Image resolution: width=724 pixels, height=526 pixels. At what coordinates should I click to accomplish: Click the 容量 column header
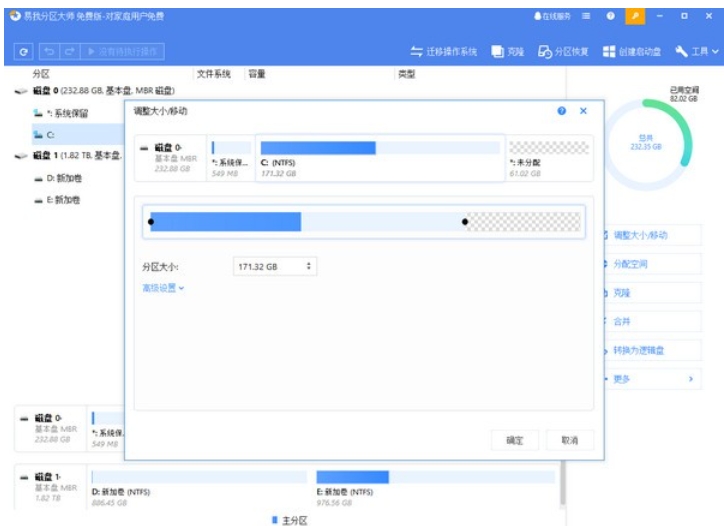pyautogui.click(x=257, y=74)
